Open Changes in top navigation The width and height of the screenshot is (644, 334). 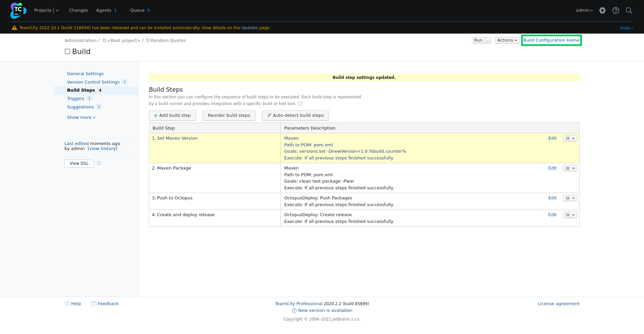tap(78, 10)
